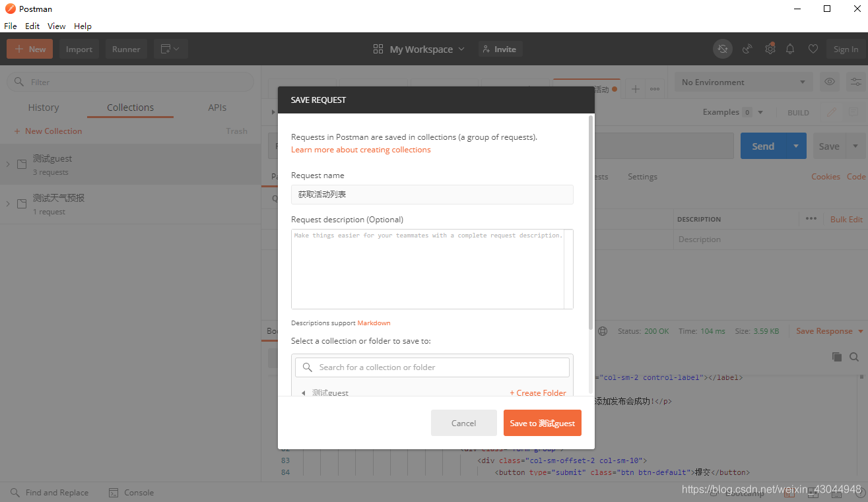Open the Examples dropdown arrow
This screenshot has height=502, width=868.
[760, 112]
